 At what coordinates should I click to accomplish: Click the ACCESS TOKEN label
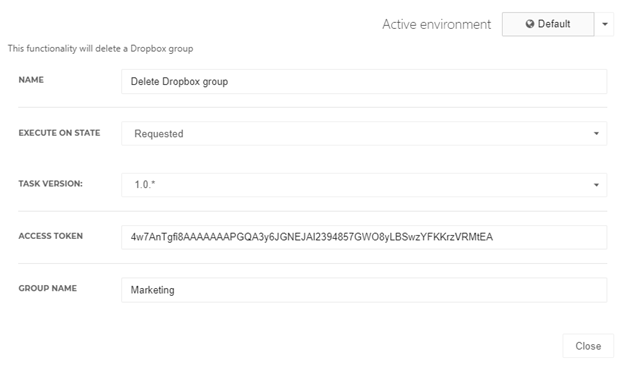point(51,236)
